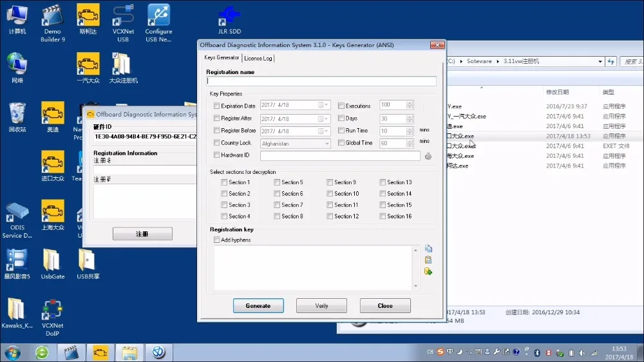Enable the Expiration Date checkbox
This screenshot has width=644, height=362.
(217, 106)
